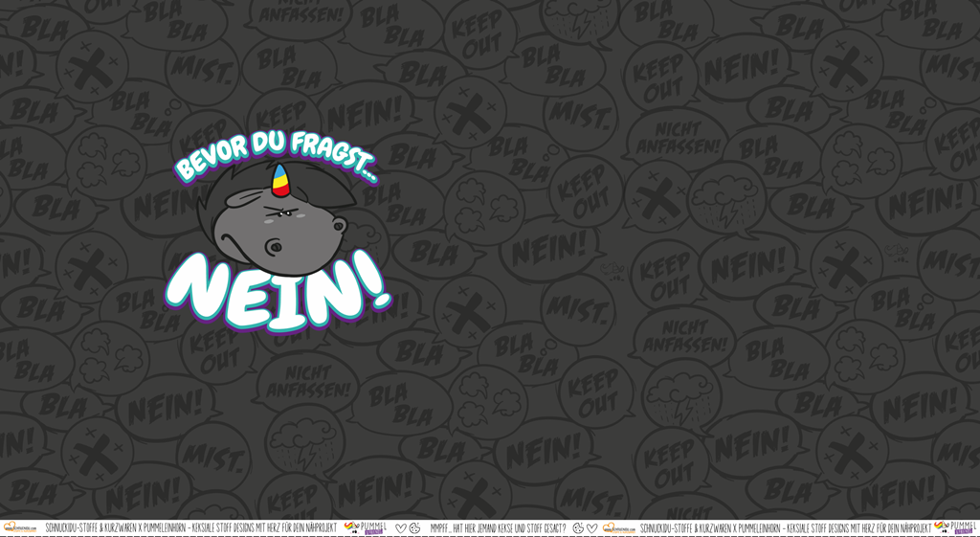This screenshot has width=980, height=537.
Task: Click the grumpy grey unicorn head illustration
Action: click(x=276, y=219)
